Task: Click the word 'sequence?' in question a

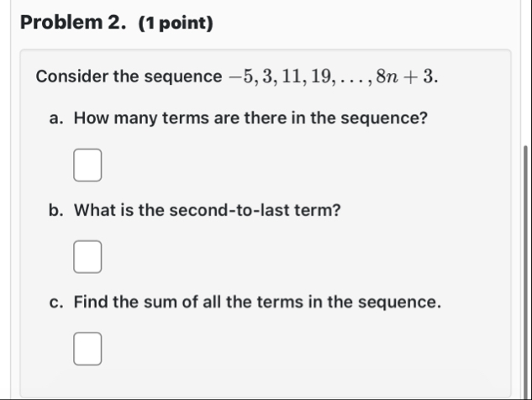Action: [x=384, y=118]
